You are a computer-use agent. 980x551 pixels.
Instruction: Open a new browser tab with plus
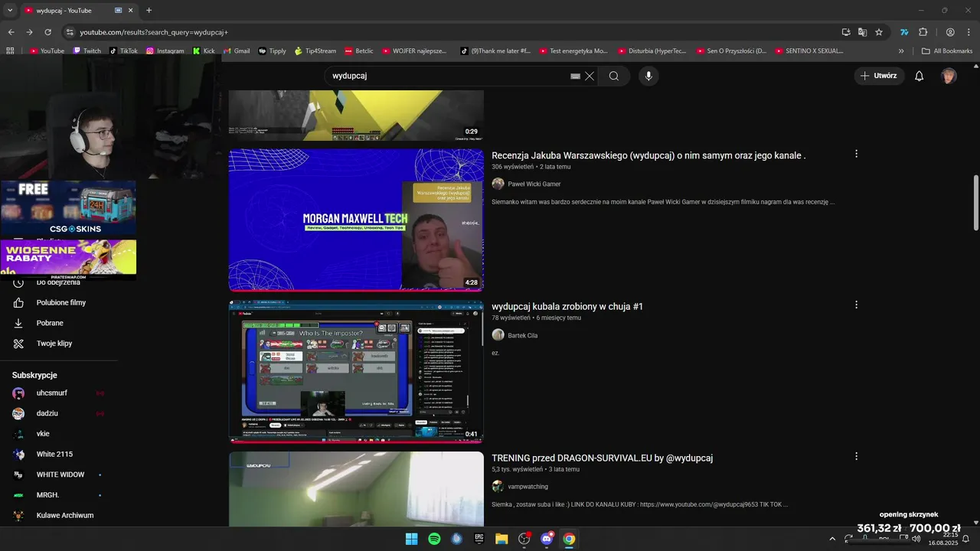coord(149,11)
